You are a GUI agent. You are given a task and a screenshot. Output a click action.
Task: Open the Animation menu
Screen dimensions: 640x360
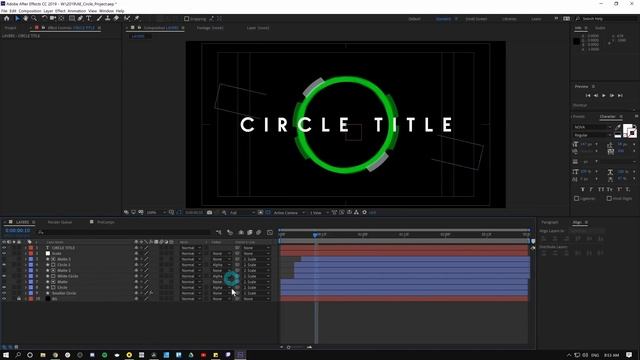point(76,11)
